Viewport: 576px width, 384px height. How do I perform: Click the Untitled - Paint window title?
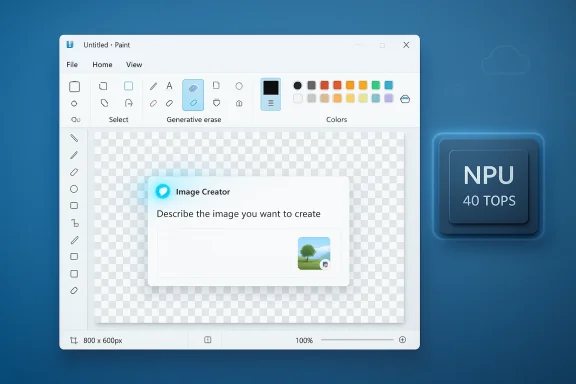point(107,45)
